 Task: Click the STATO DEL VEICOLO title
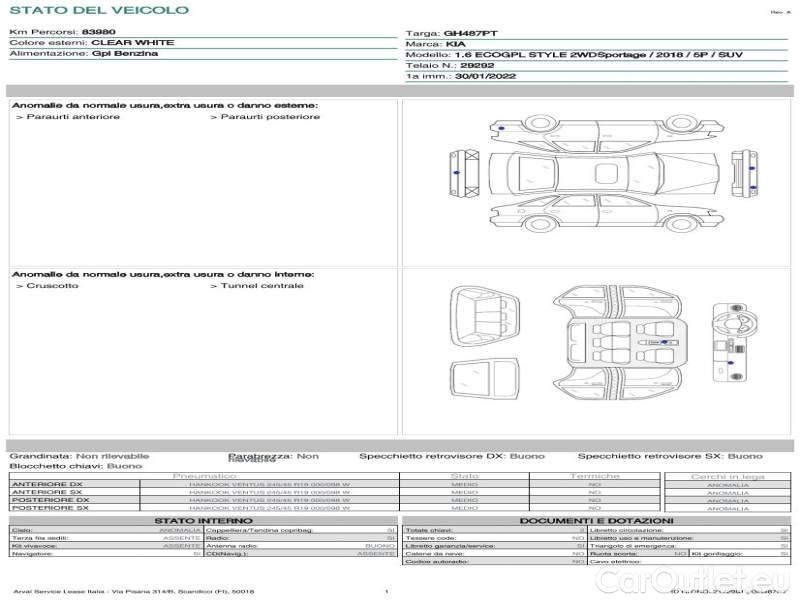tap(98, 10)
